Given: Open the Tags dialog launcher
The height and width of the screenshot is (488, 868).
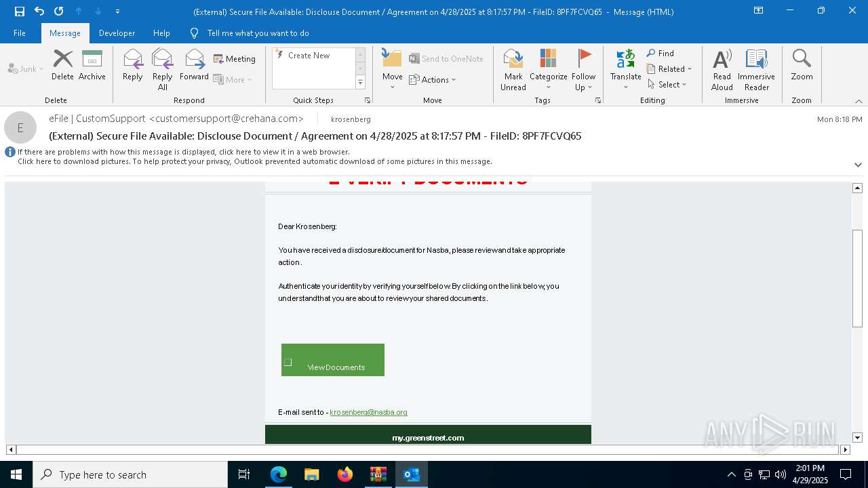Looking at the screenshot, I should coord(598,100).
